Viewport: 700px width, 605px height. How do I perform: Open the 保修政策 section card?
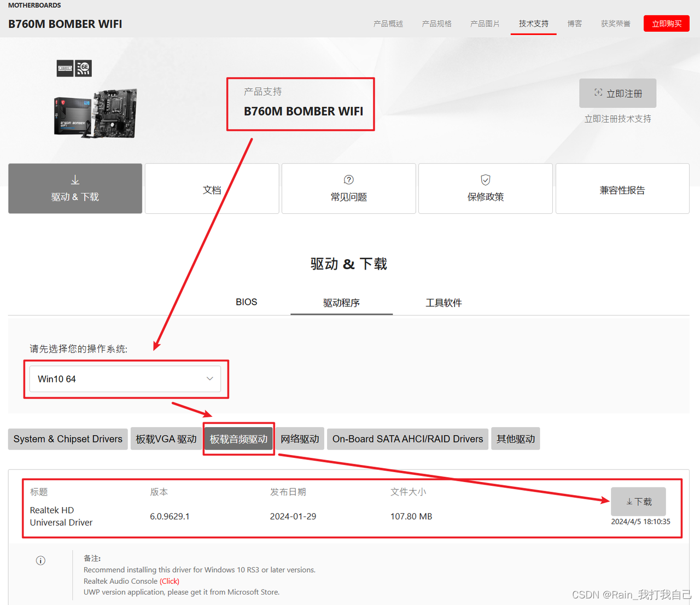(x=486, y=188)
